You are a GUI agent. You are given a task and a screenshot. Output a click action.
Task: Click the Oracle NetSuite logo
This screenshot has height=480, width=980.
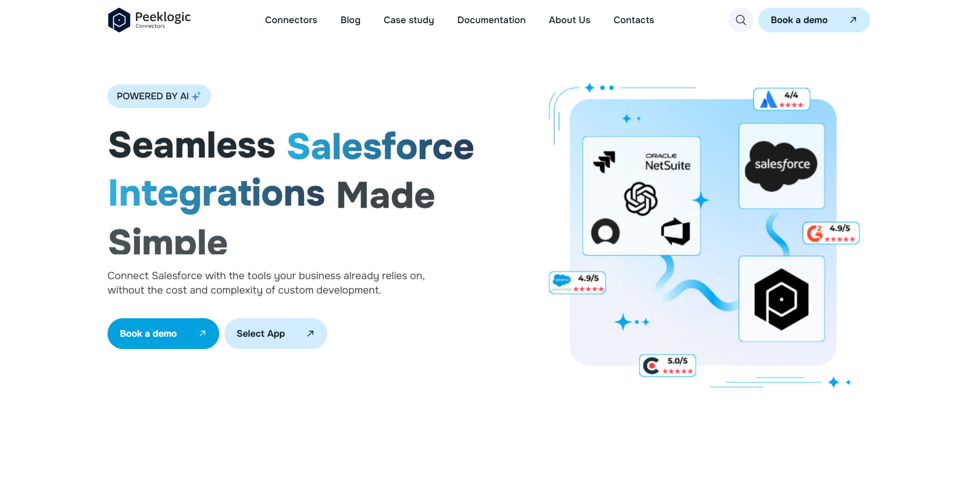pyautogui.click(x=668, y=162)
